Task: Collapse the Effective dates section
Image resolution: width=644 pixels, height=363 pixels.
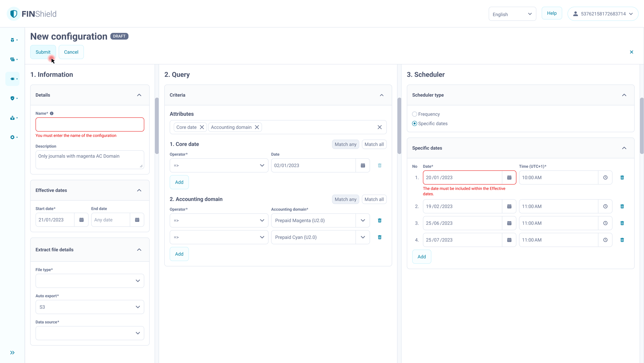Action: 139,190
